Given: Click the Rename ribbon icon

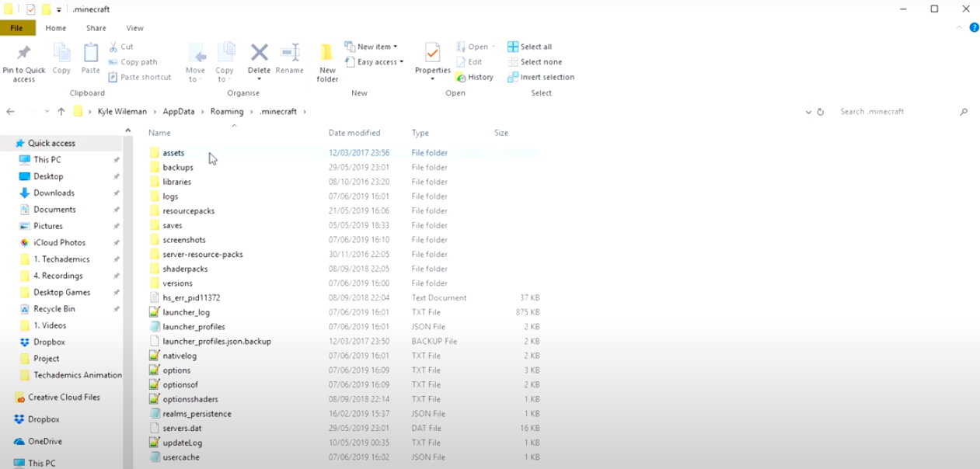Looking at the screenshot, I should (x=289, y=53).
